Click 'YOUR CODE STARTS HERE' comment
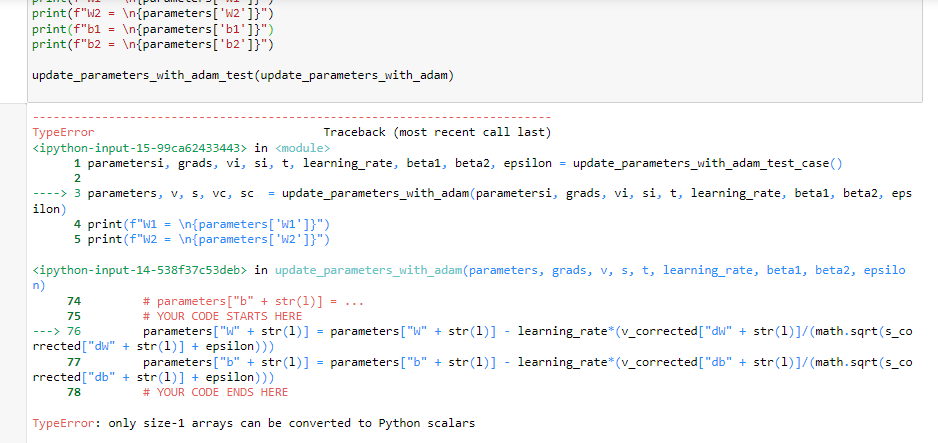Screen dimensions: 938x443 pyautogui.click(x=223, y=316)
